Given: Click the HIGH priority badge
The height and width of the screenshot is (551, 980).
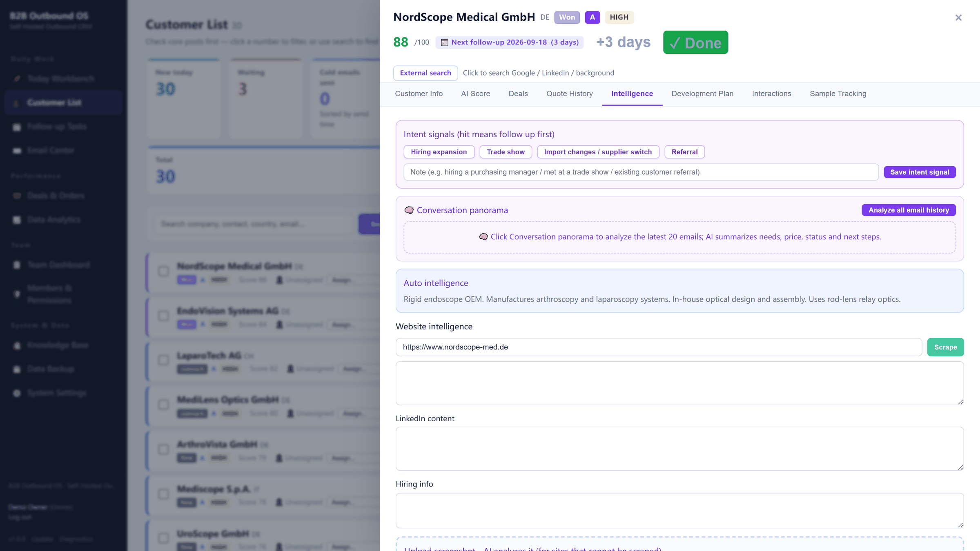Looking at the screenshot, I should tap(619, 17).
